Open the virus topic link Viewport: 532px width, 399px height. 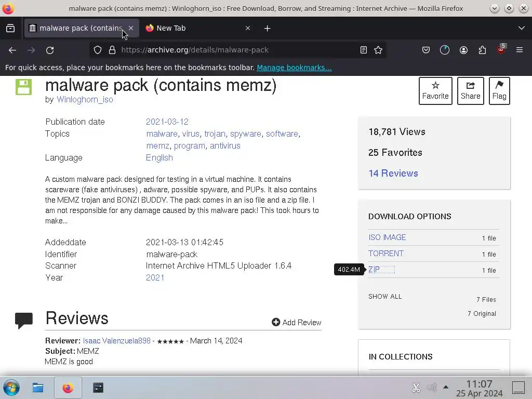click(191, 134)
